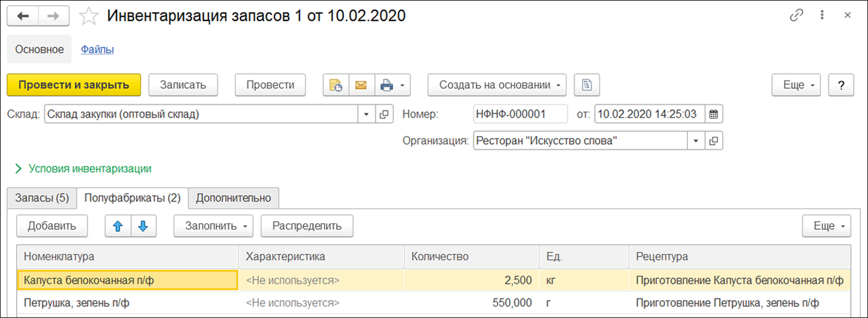This screenshot has width=868, height=318.
Task: Click the Номер input field
Action: coord(519,114)
